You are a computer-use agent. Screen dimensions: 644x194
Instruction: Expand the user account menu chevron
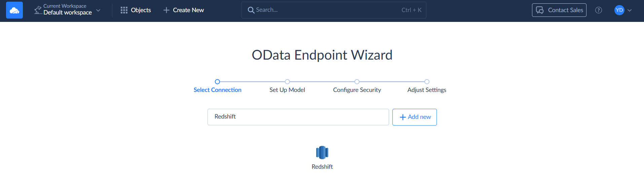click(630, 10)
